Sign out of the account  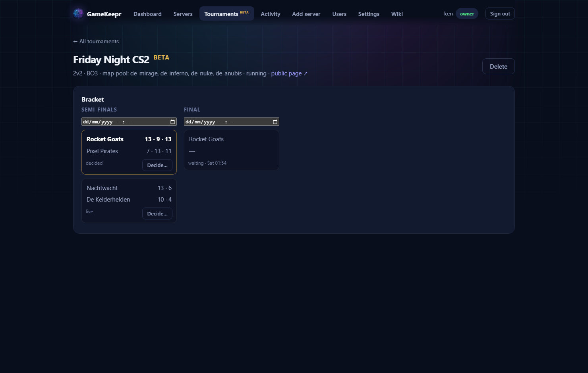click(500, 13)
